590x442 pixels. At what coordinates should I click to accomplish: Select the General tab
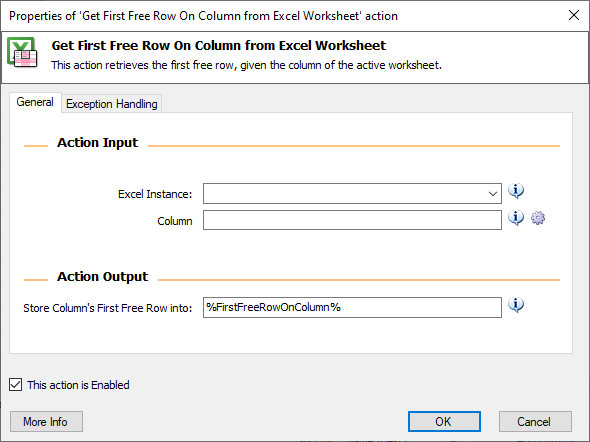coord(35,102)
